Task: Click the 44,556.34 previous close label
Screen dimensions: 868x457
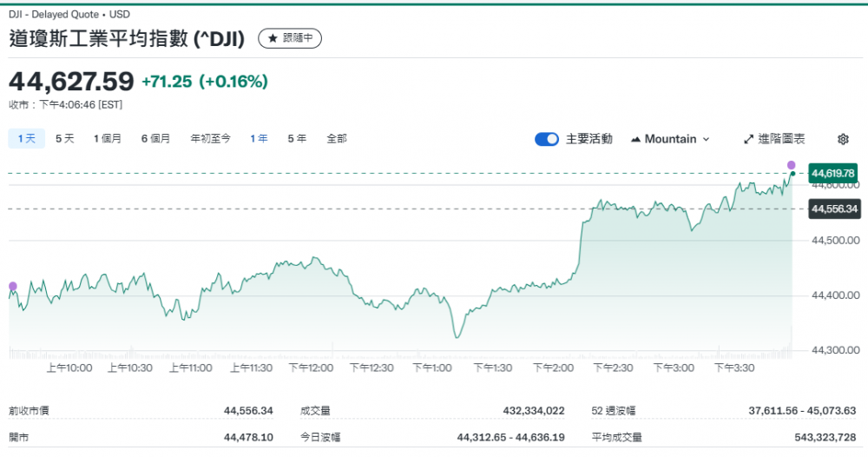Action: point(833,209)
